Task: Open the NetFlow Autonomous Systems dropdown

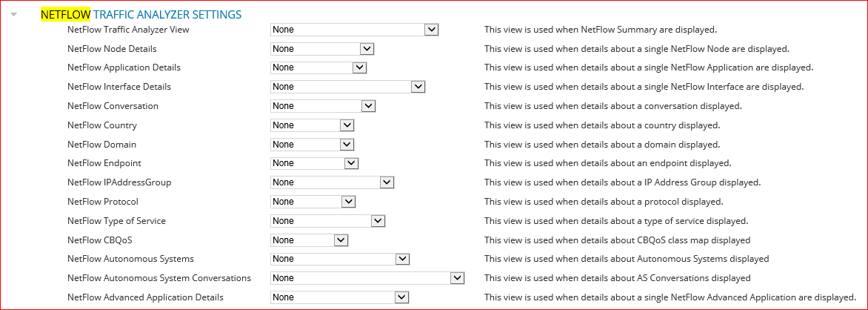Action: pos(340,259)
